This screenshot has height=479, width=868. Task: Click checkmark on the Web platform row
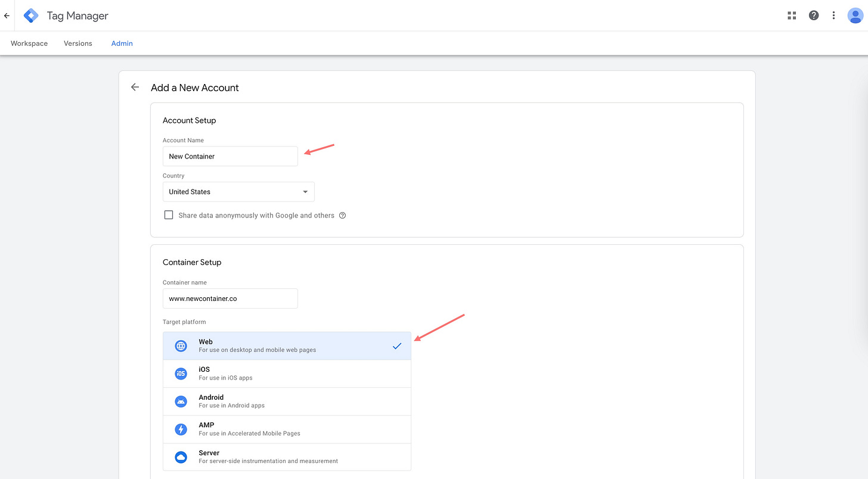click(397, 346)
